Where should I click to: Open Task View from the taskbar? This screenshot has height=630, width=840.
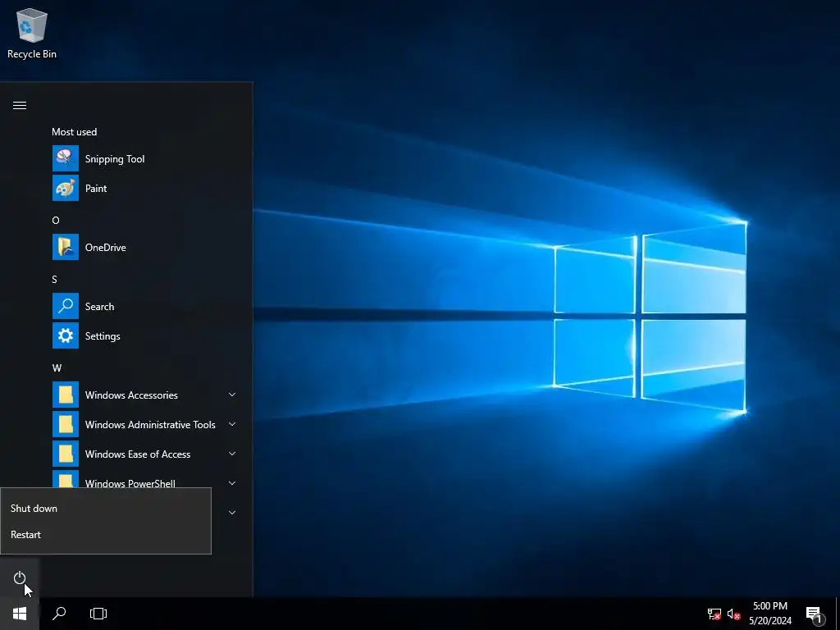[98, 614]
